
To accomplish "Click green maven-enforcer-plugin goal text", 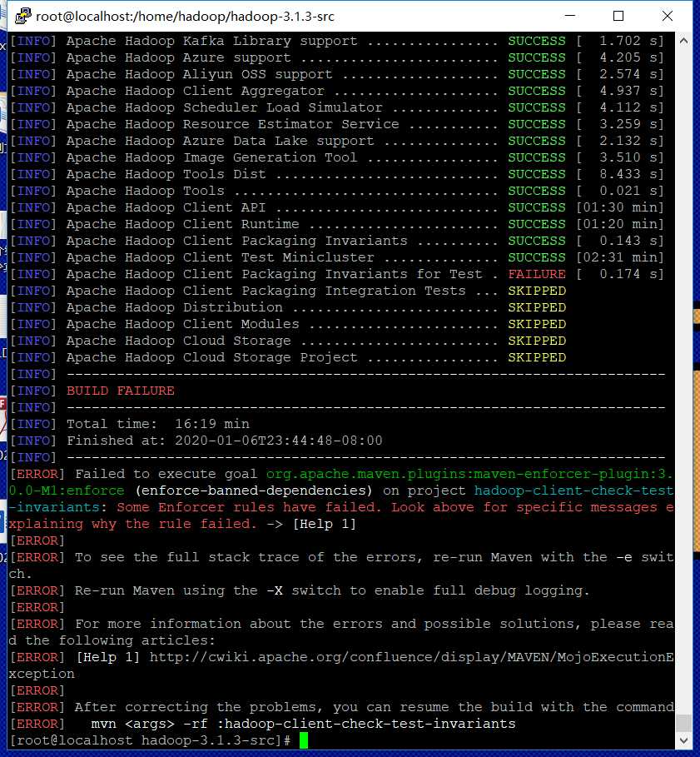I will (x=340, y=482).
